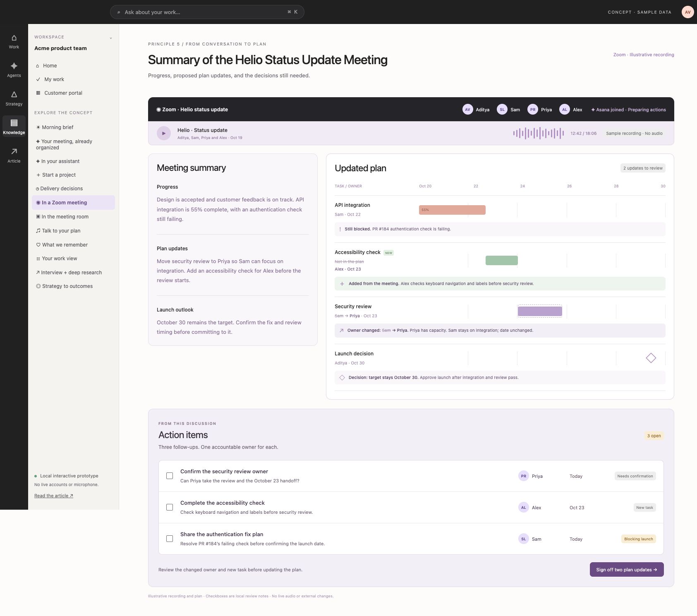Click the green Accessibility check timeline bar
Image resolution: width=697 pixels, height=616 pixels.
502,260
